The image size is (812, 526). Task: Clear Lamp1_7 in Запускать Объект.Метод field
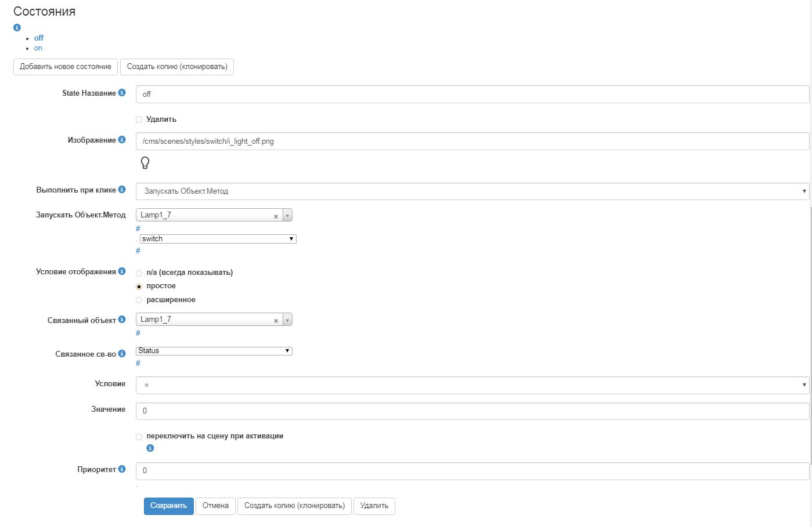276,216
